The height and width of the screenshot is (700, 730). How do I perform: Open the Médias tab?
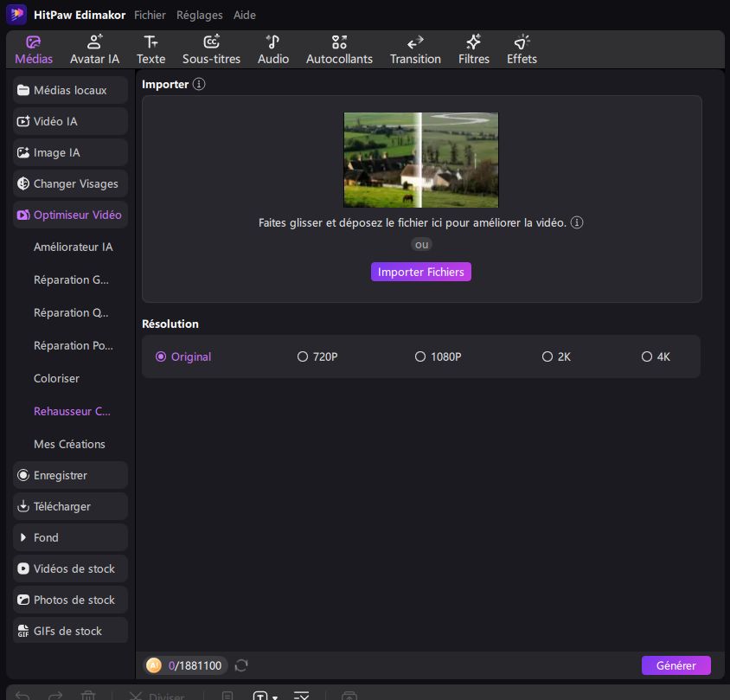tap(34, 50)
